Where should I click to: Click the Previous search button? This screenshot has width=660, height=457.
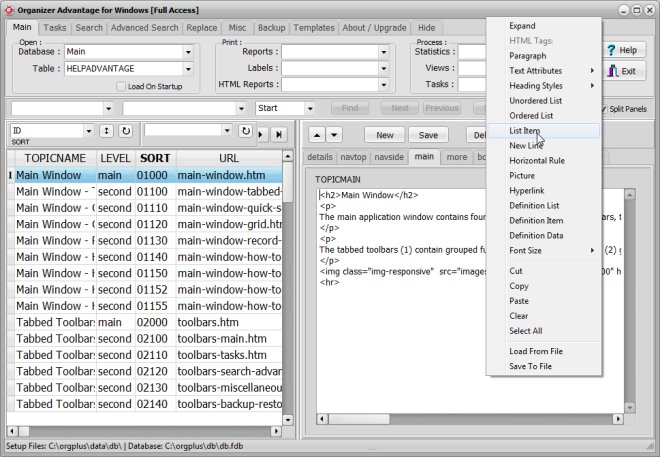(442, 108)
